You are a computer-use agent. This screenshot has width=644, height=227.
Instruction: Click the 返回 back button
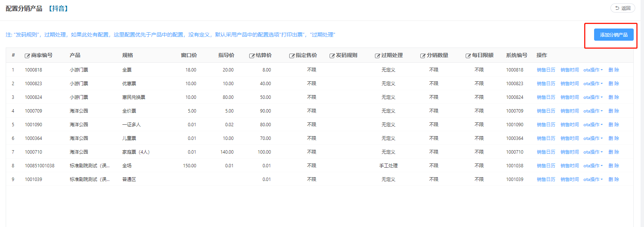click(623, 8)
